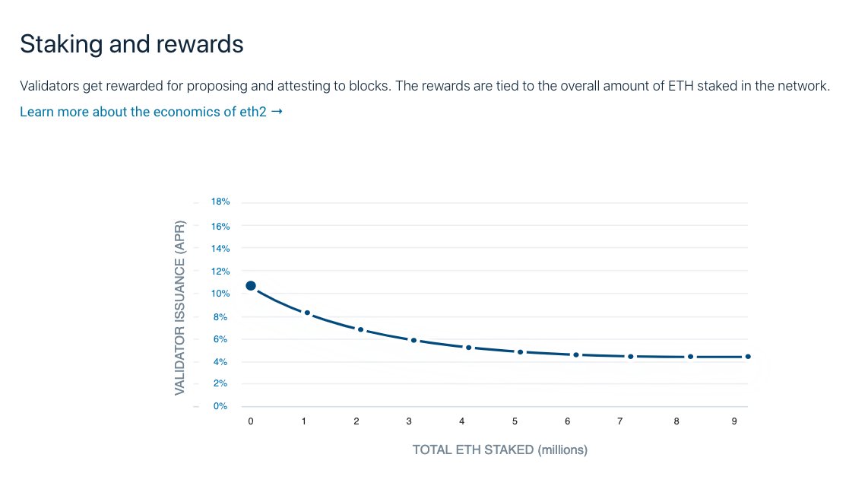Click the TOTAL ETH STAKED (millions) axis title

[x=499, y=450]
